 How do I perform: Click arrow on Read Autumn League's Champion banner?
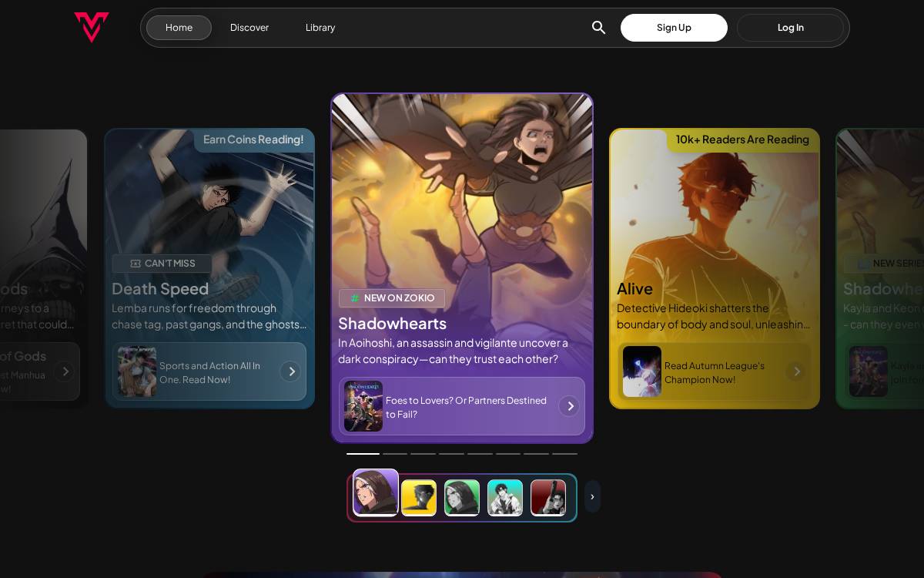click(796, 371)
